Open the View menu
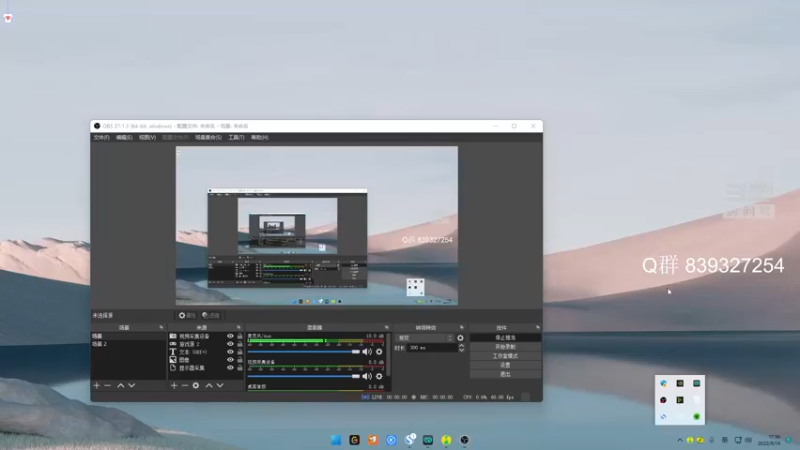Viewport: 800px width, 450px height. 147,138
